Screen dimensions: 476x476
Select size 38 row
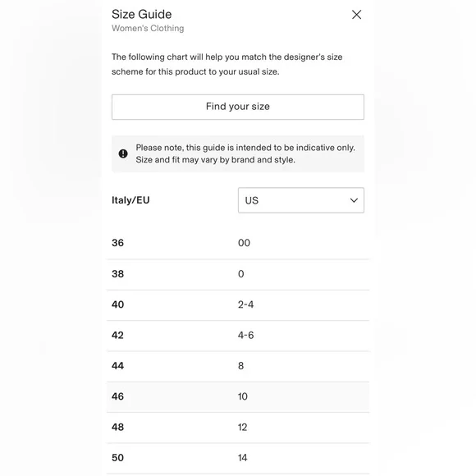tap(238, 274)
